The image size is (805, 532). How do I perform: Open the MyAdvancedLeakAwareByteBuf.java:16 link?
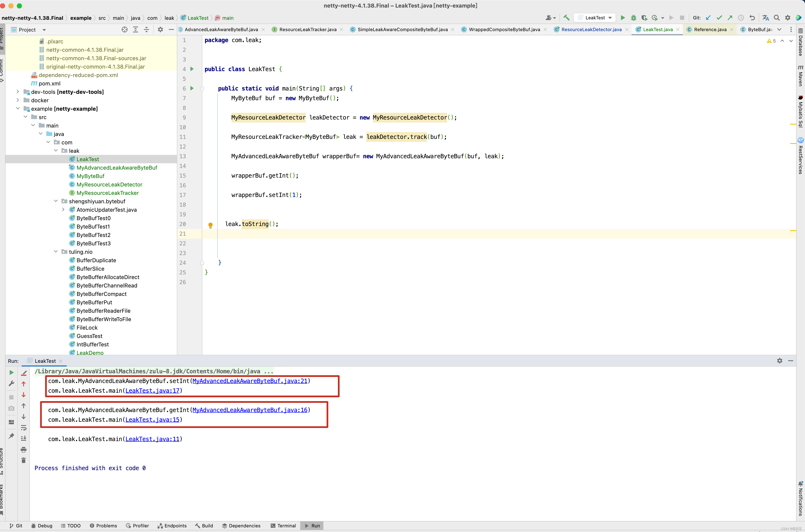click(250, 410)
